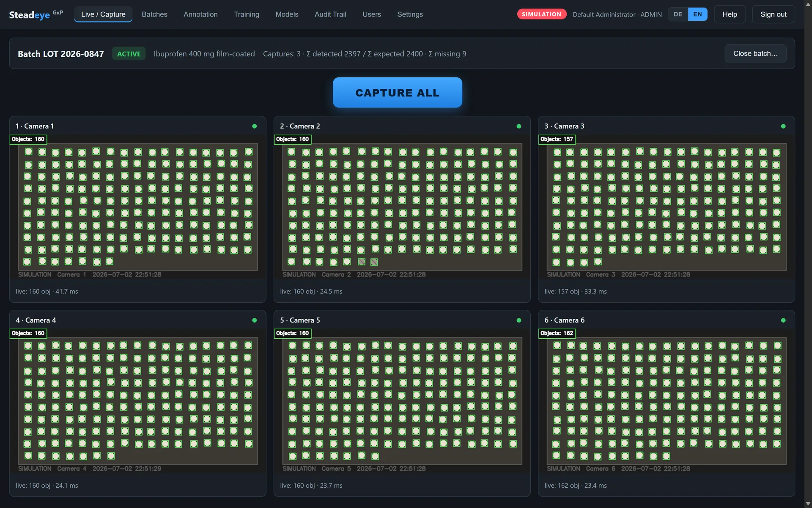Open the Settings tab

[x=410, y=14]
